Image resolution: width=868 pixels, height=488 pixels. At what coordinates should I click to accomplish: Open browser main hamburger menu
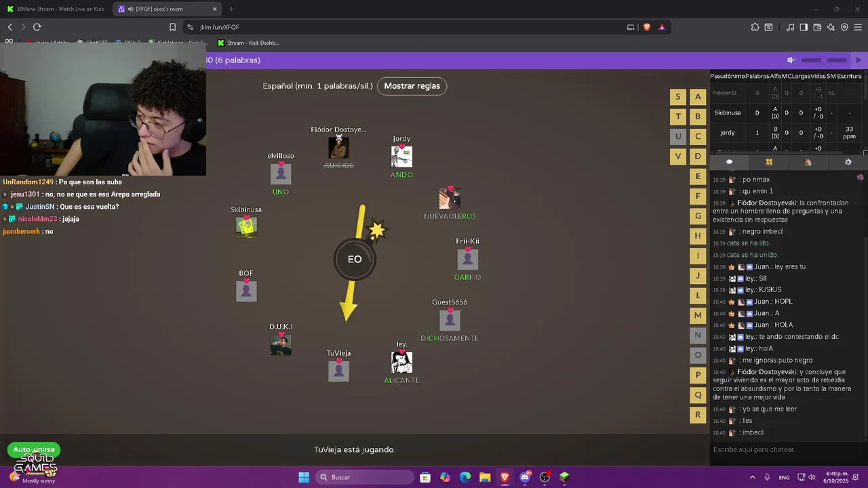coord(858,27)
